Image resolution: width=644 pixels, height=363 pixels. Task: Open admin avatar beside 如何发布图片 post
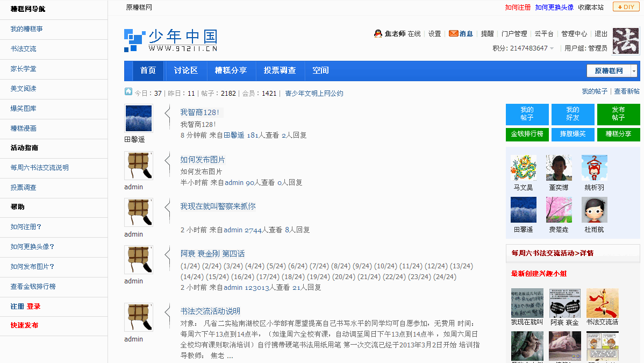[138, 166]
